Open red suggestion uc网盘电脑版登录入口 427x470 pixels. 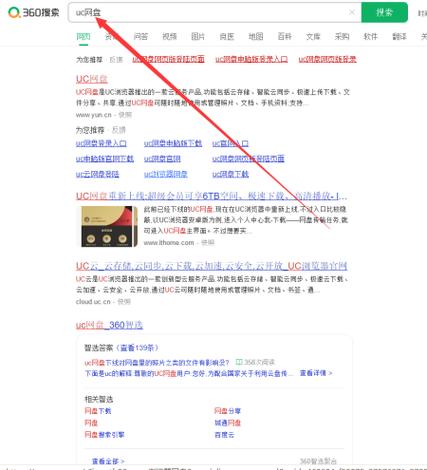tap(251, 59)
